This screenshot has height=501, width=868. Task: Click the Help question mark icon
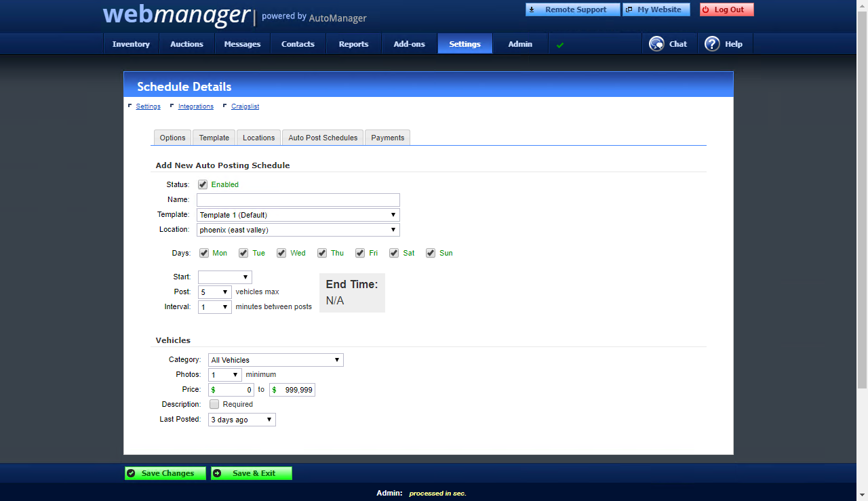tap(712, 43)
